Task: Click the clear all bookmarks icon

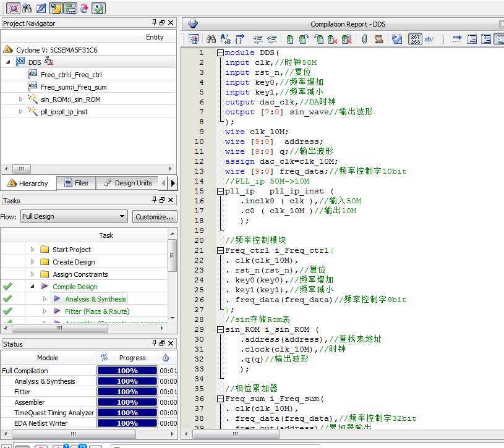Action: tap(347, 39)
